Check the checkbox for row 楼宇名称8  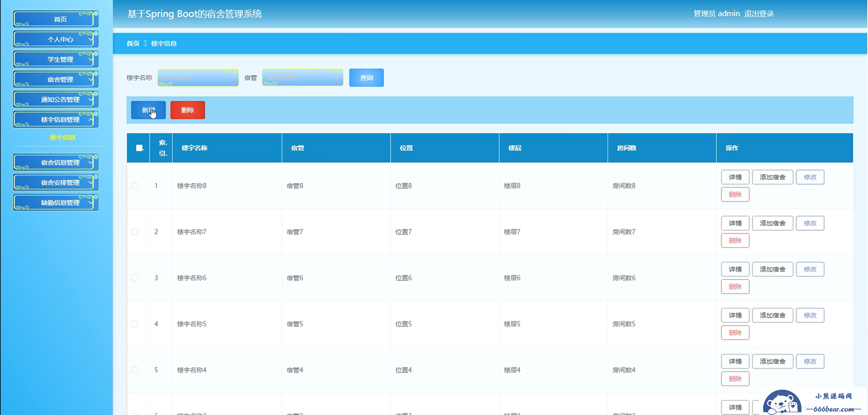point(135,186)
